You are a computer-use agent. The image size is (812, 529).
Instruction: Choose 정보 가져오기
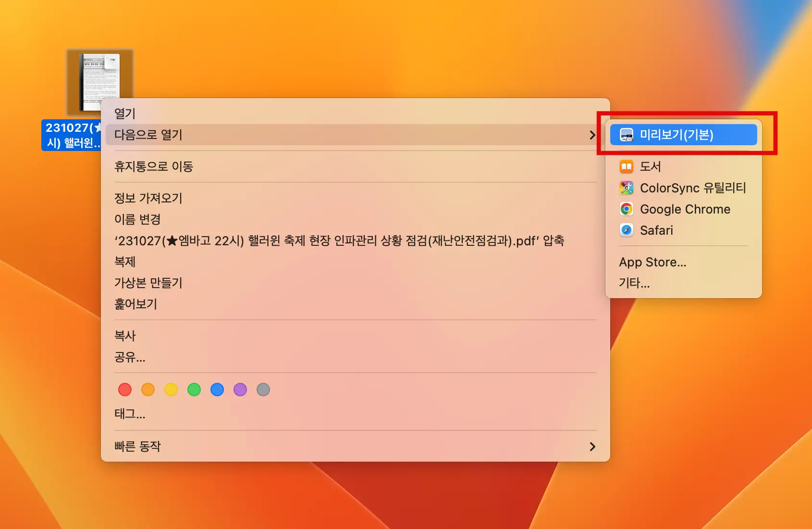click(356, 198)
